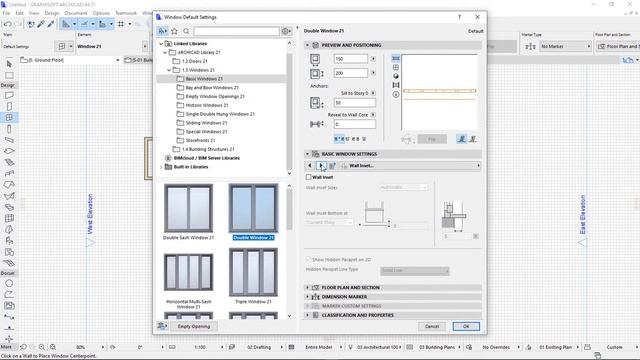
Task: Click the search magnifier icon in dialog
Action: pos(186,31)
